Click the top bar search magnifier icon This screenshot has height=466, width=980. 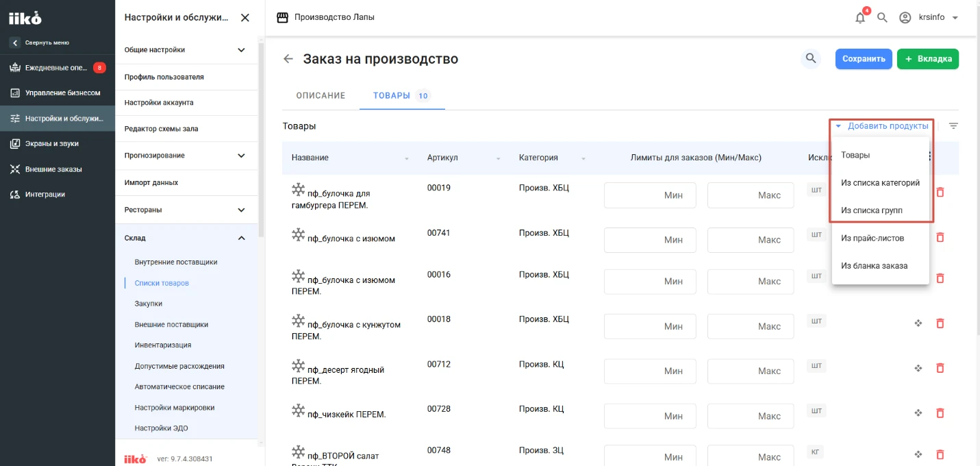pyautogui.click(x=882, y=17)
